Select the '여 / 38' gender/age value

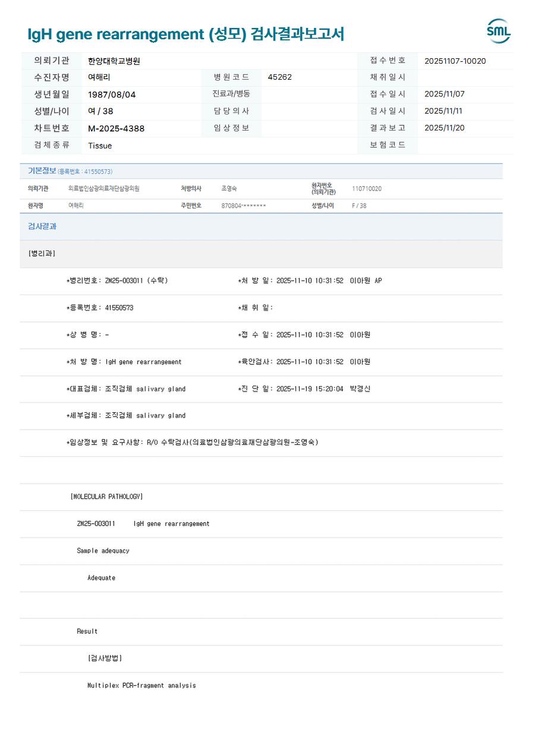coord(100,111)
